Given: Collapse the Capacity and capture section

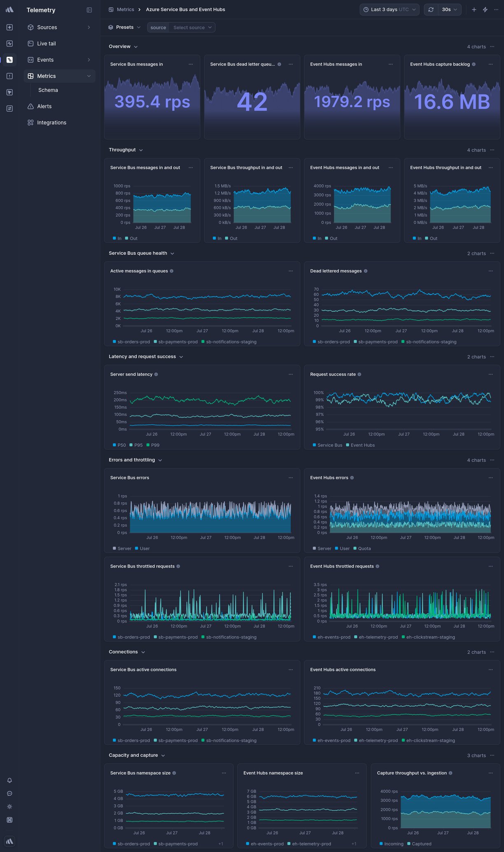Looking at the screenshot, I should click(x=163, y=756).
